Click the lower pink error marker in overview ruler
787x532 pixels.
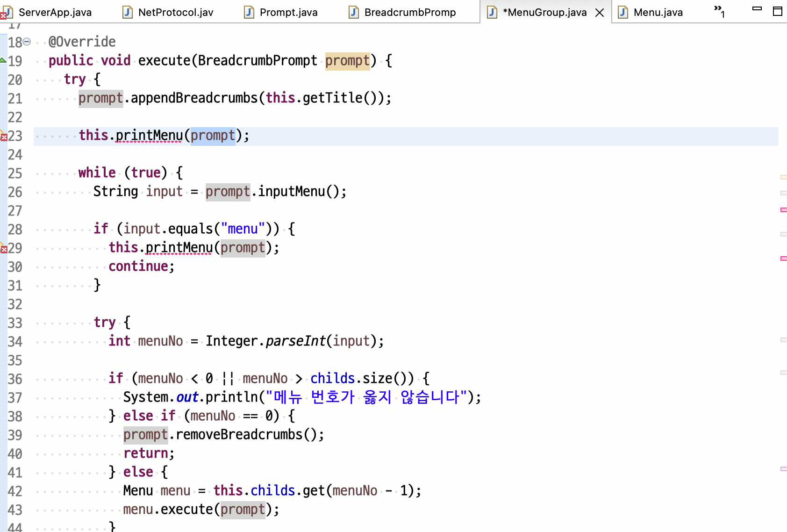pyautogui.click(x=783, y=259)
